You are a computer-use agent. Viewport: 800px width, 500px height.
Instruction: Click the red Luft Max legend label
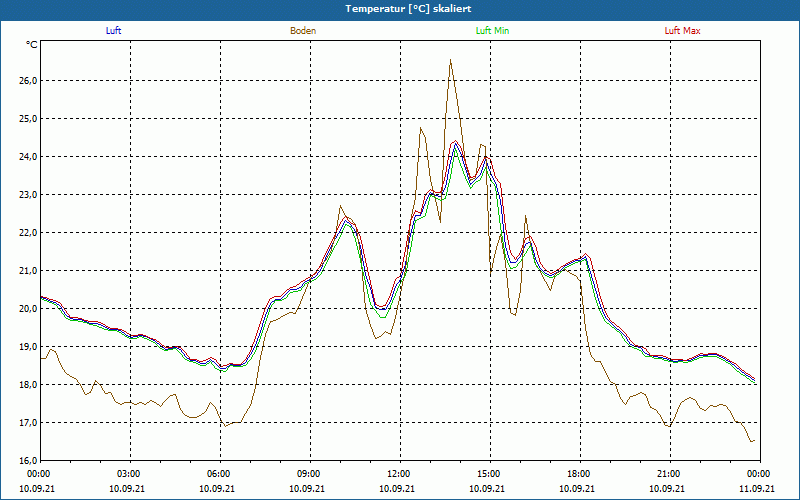coord(682,31)
